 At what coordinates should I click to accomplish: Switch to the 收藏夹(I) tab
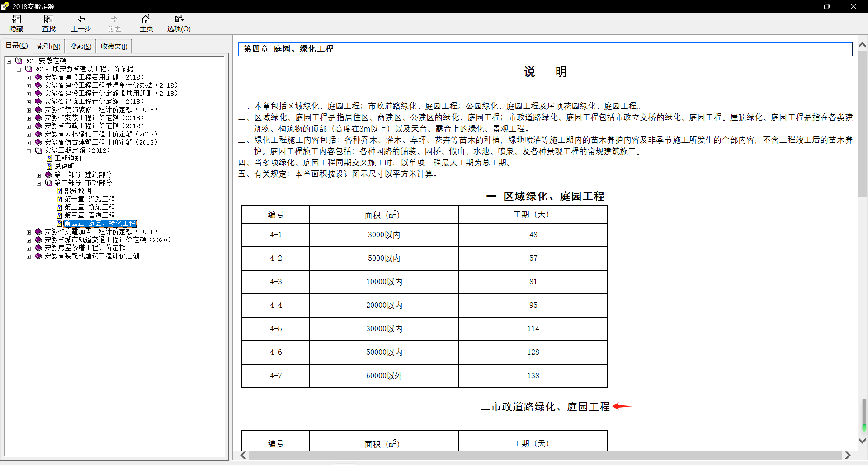pos(114,46)
